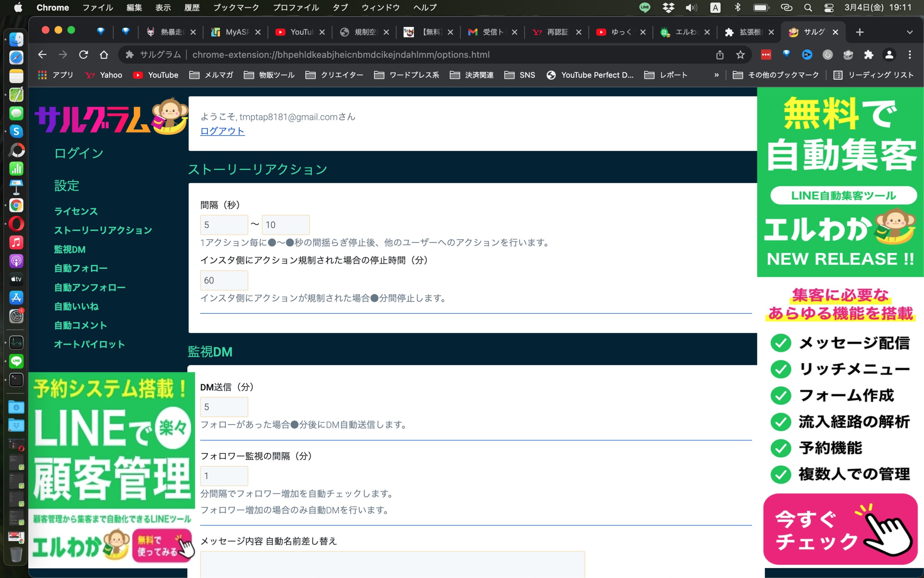
Task: Open Control Center in menu bar
Action: [x=828, y=7]
